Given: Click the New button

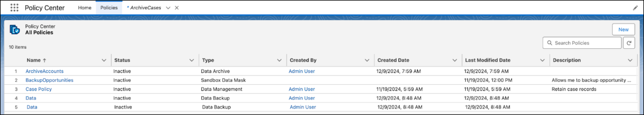Looking at the screenshot, I should (623, 29).
